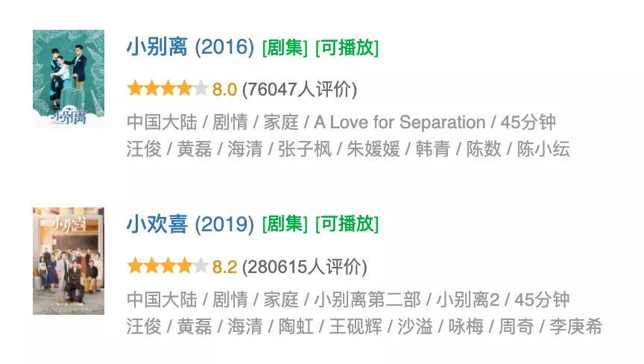Click the A Love for Separation alternate title

[x=400, y=122]
